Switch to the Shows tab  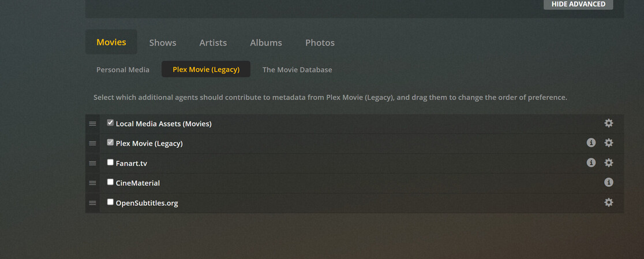click(x=163, y=43)
